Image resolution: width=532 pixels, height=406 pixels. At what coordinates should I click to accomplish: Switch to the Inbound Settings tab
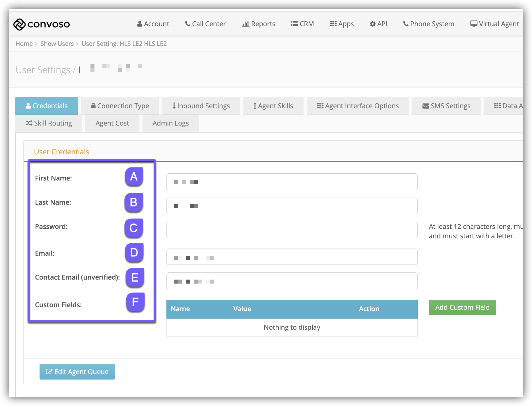[201, 106]
